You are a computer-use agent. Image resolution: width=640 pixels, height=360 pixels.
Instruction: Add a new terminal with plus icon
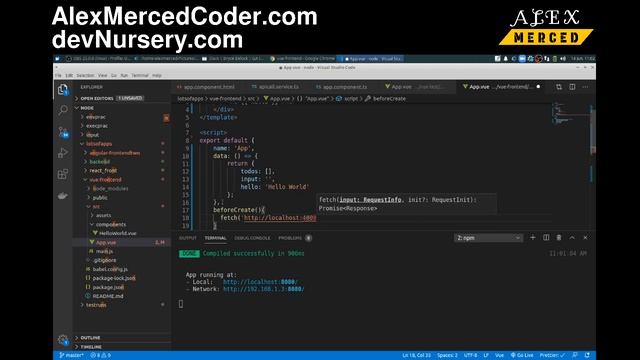(x=533, y=238)
